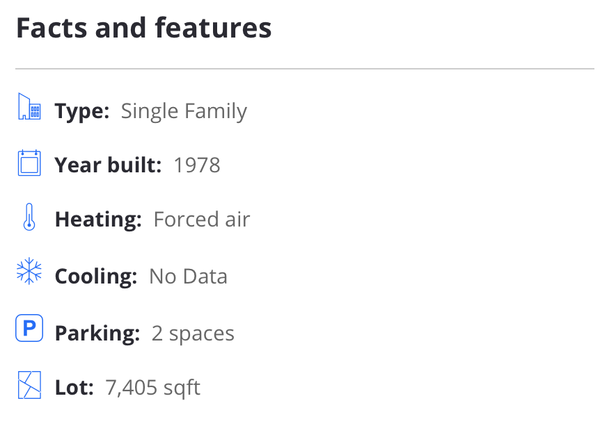Click the Single Family value

click(x=184, y=111)
